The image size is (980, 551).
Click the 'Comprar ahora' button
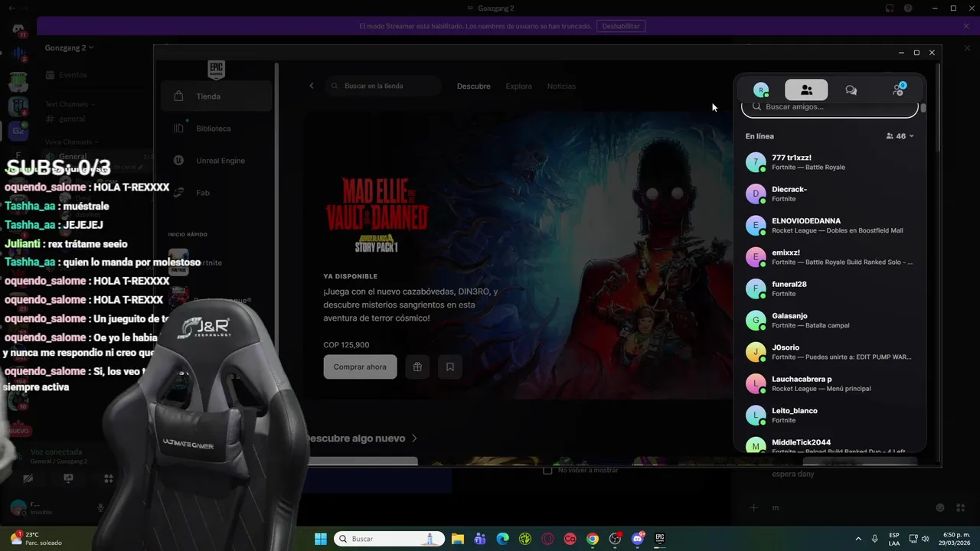360,367
